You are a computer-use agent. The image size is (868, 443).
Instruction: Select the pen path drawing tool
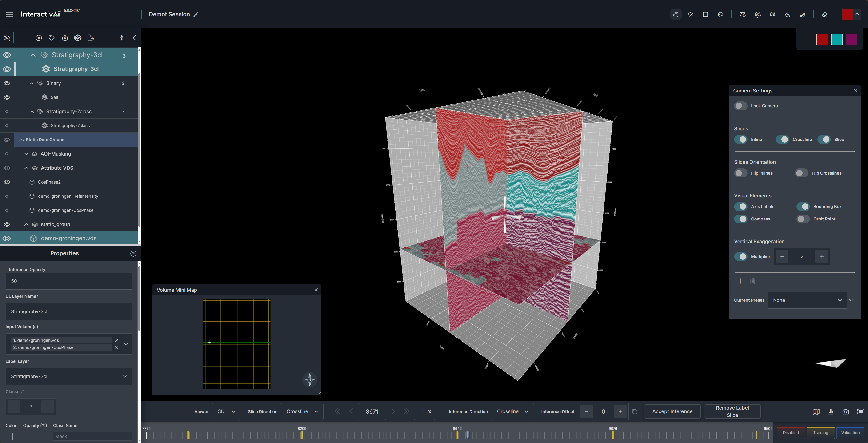point(743,15)
